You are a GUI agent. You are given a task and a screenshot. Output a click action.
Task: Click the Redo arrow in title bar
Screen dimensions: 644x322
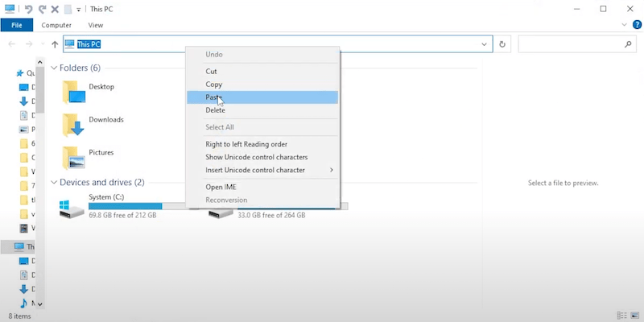click(42, 9)
